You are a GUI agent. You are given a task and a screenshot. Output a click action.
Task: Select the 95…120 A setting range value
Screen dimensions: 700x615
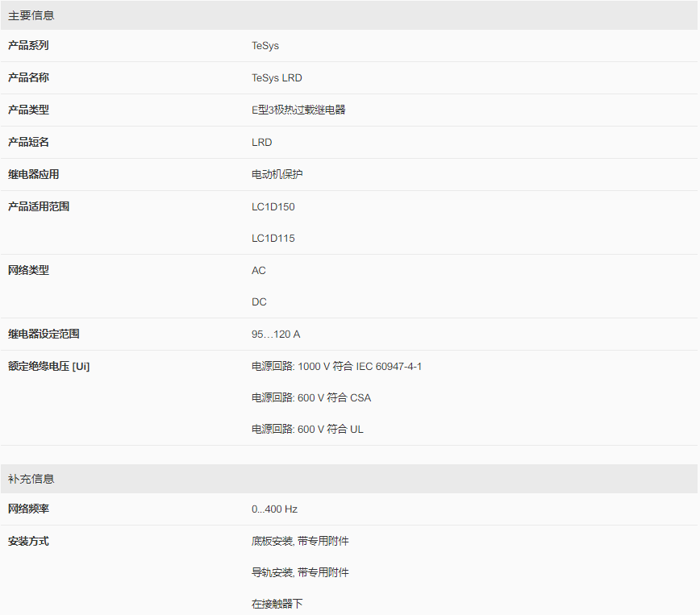tap(276, 335)
